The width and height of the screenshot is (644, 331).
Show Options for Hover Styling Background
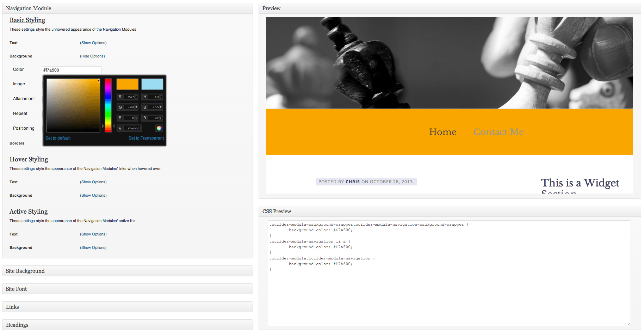(x=93, y=195)
